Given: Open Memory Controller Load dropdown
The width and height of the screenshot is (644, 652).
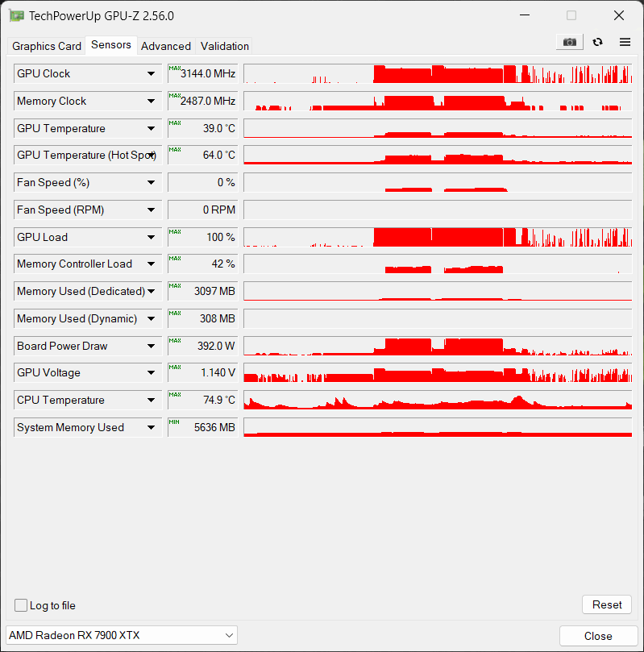Looking at the screenshot, I should tap(151, 264).
